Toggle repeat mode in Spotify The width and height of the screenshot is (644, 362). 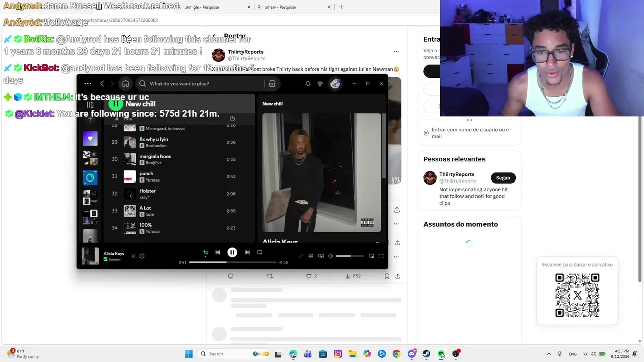point(260,252)
